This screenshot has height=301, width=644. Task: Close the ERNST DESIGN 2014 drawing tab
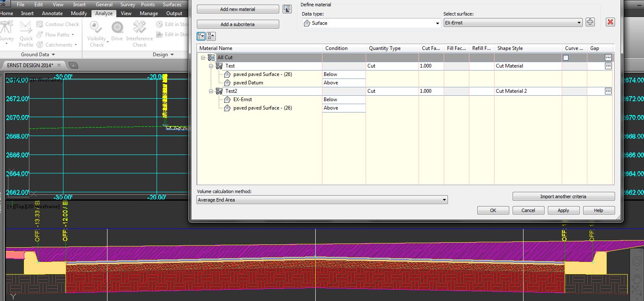pos(59,65)
